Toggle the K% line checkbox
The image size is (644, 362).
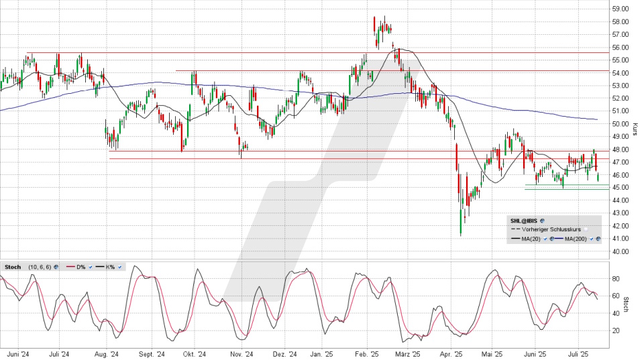[x=119, y=267]
